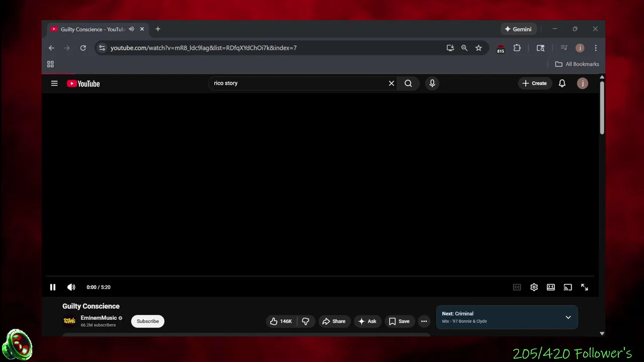
Task: Open YouTube notifications bell
Action: 562,83
